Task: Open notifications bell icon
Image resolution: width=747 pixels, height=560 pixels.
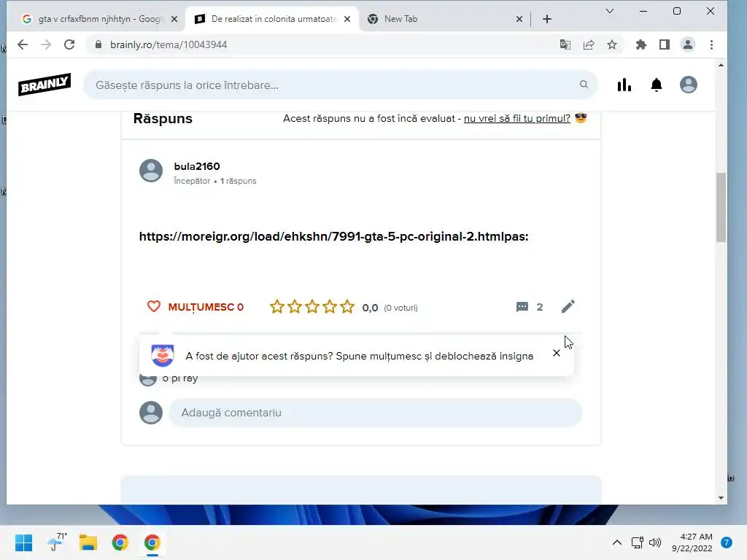Action: (x=657, y=85)
